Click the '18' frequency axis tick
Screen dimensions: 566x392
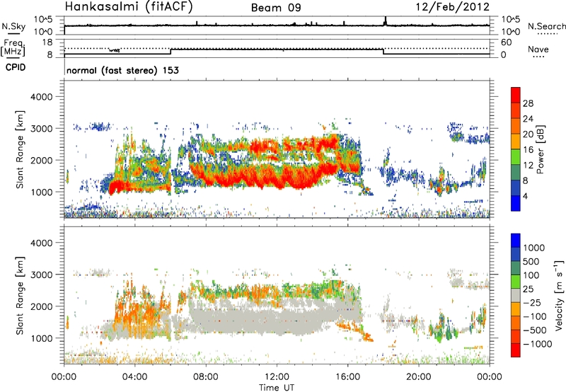tap(47, 42)
